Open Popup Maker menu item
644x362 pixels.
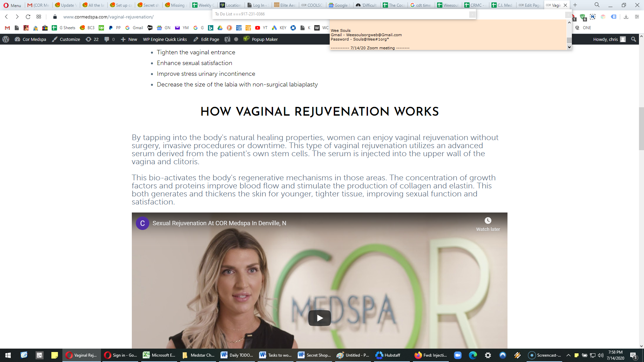point(261,39)
